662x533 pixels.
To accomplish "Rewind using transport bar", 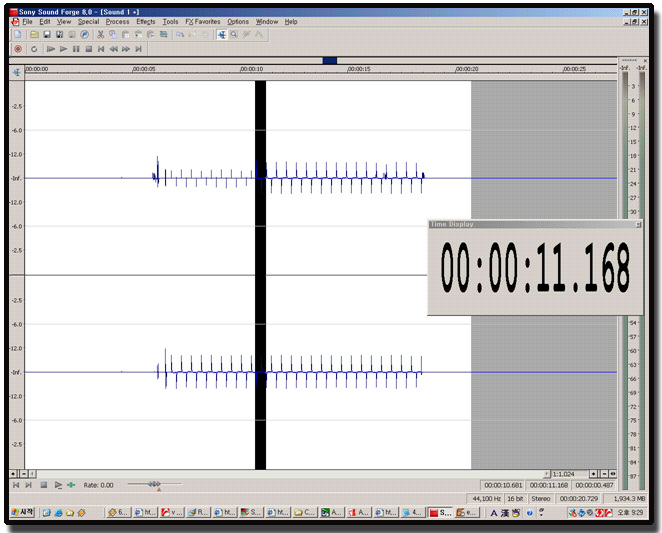I will coord(114,49).
